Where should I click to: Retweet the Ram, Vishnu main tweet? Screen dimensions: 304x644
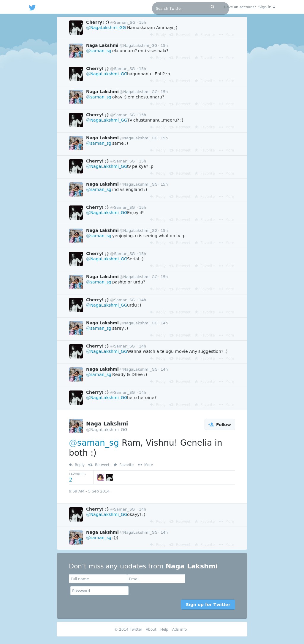click(x=99, y=465)
